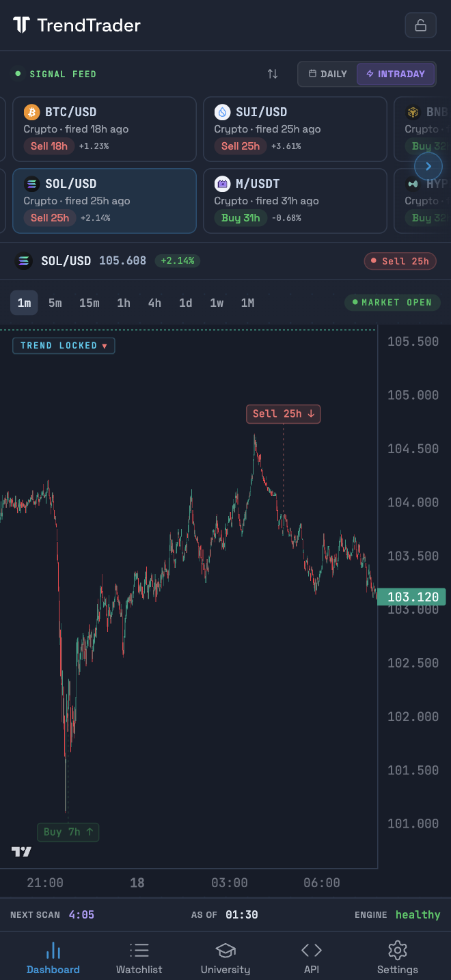Image resolution: width=451 pixels, height=980 pixels.
Task: Select the 1M monthly timeframe
Action: (248, 303)
